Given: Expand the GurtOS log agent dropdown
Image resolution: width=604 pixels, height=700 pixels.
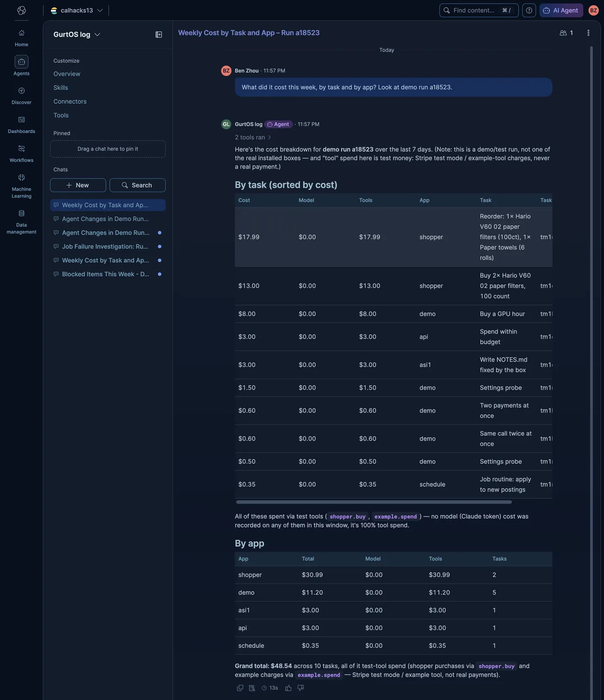Looking at the screenshot, I should (77, 35).
